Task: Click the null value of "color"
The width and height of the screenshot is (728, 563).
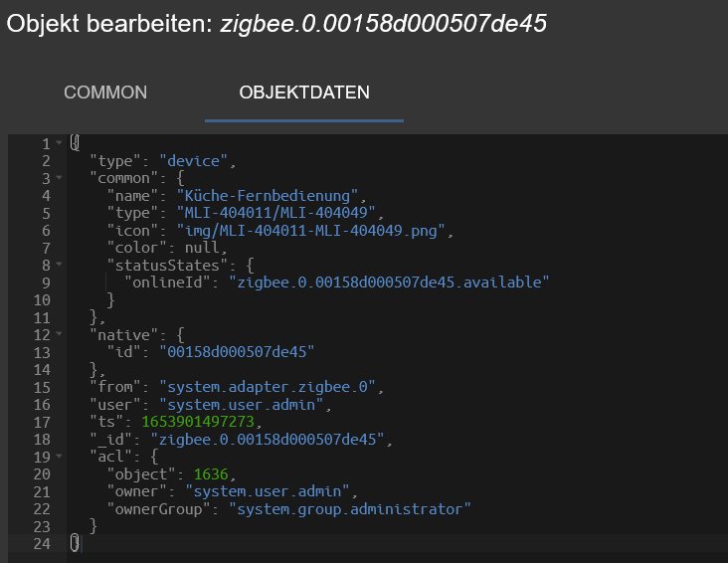Action: click(x=202, y=248)
